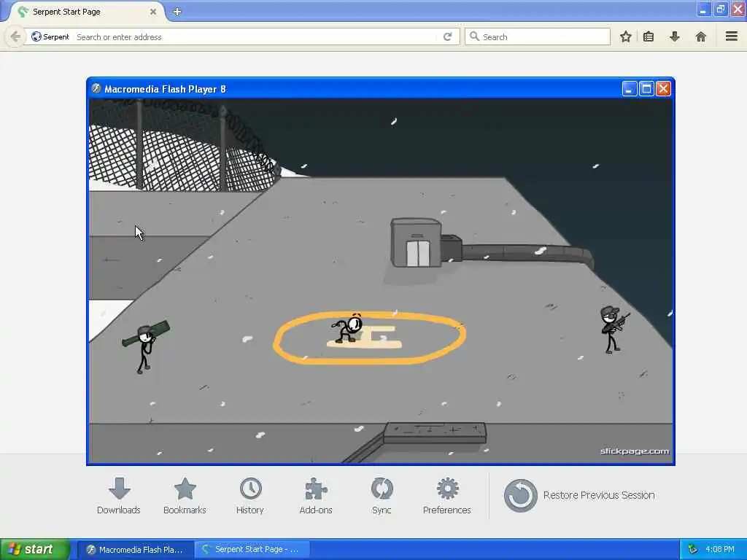This screenshot has height=560, width=747.
Task: Close the Serpent Start Page tab
Action: tap(153, 12)
